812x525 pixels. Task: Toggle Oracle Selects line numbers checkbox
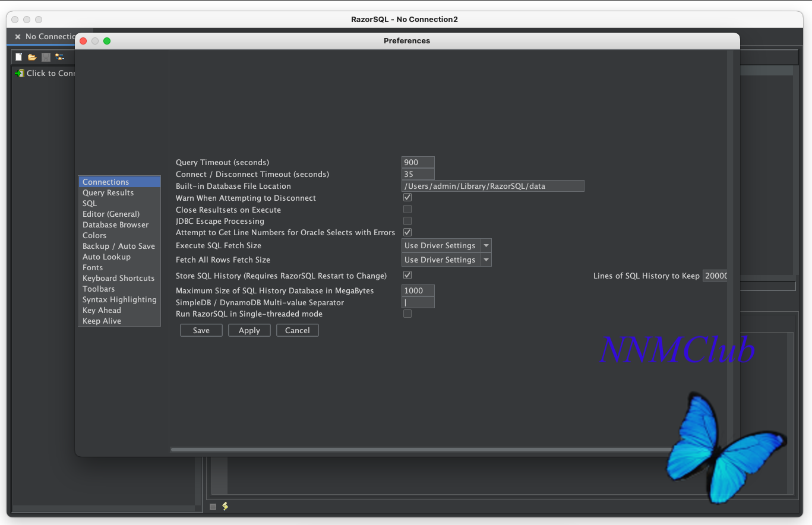(x=407, y=232)
